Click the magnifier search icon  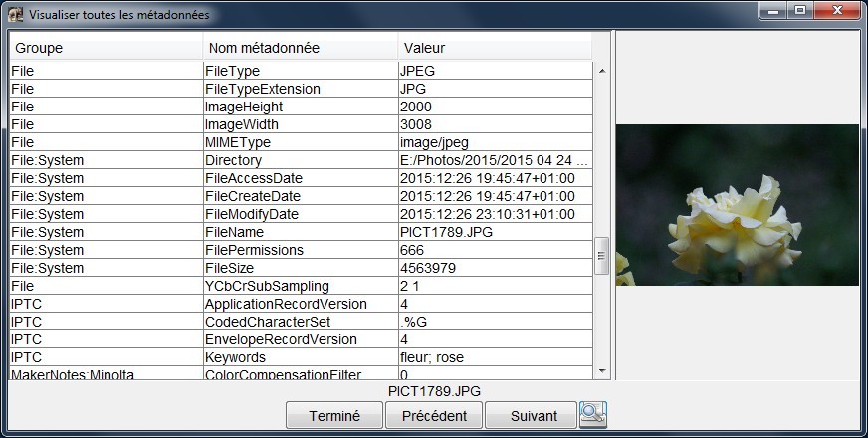point(593,415)
